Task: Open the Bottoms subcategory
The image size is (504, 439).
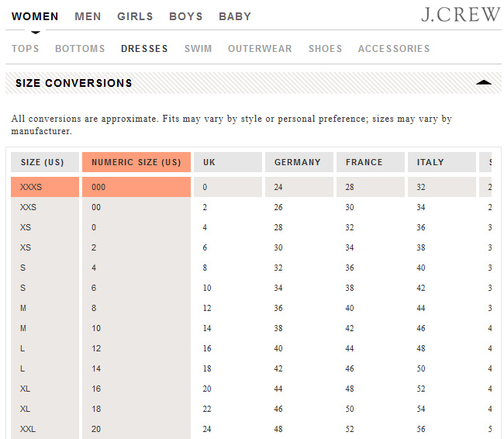Action: click(80, 49)
